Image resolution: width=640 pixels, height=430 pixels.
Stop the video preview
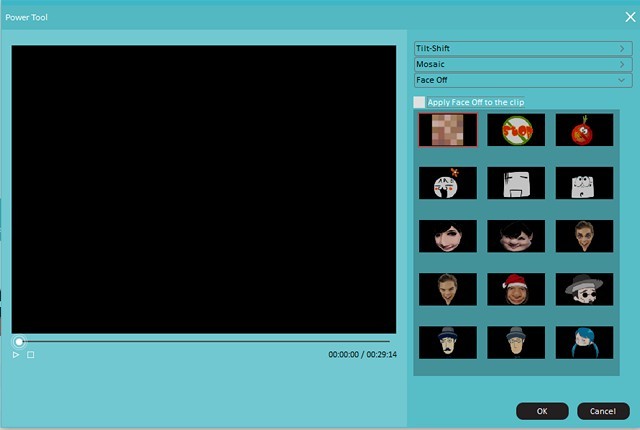click(x=31, y=355)
